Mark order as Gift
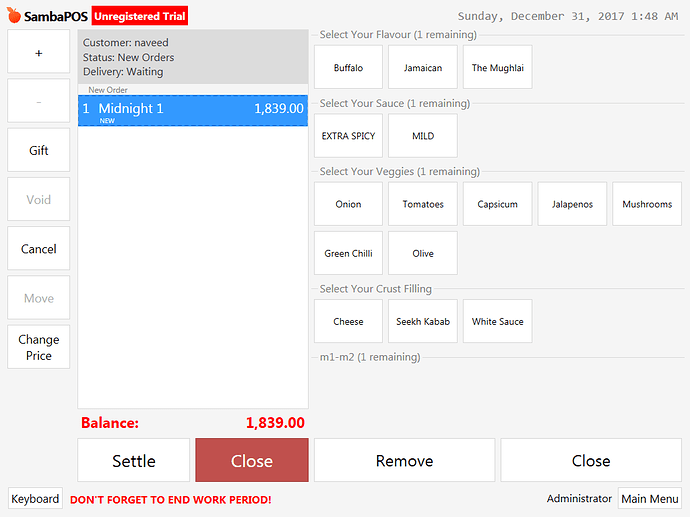This screenshot has height=517, width=690. pos(39,150)
